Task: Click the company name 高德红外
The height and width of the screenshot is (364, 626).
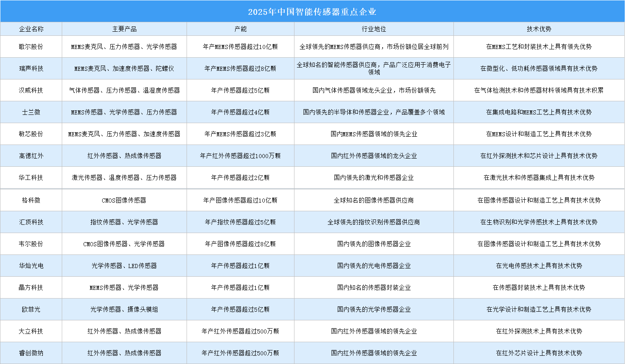Action: 31,156
